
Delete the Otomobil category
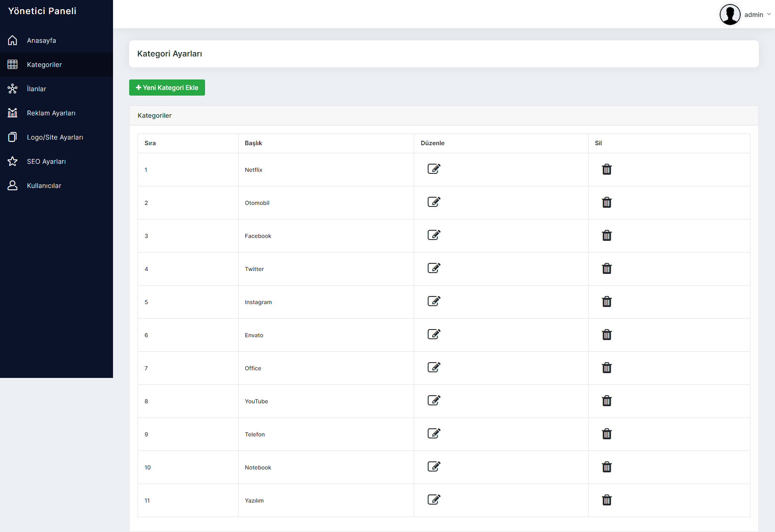(x=607, y=202)
